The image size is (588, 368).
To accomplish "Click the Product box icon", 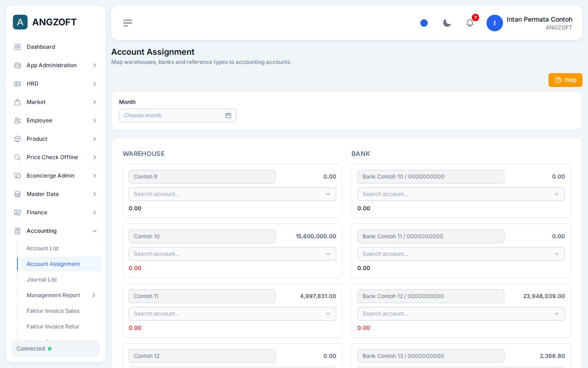I will click(x=17, y=139).
